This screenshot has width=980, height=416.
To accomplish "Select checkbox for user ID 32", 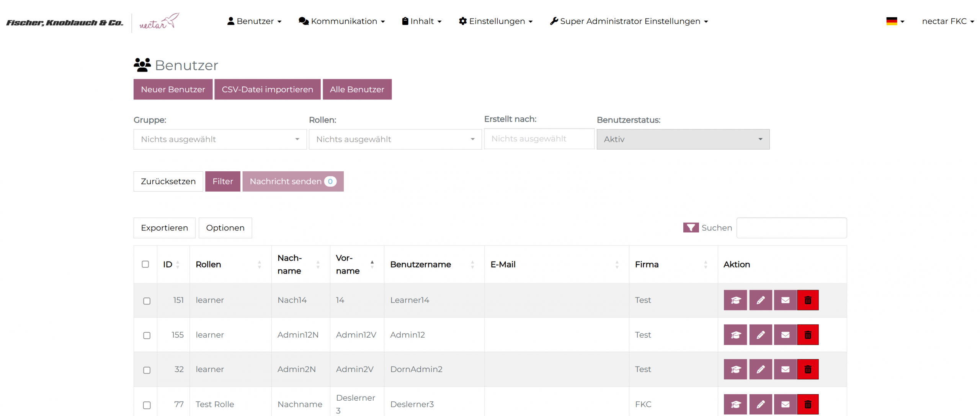I will click(147, 370).
